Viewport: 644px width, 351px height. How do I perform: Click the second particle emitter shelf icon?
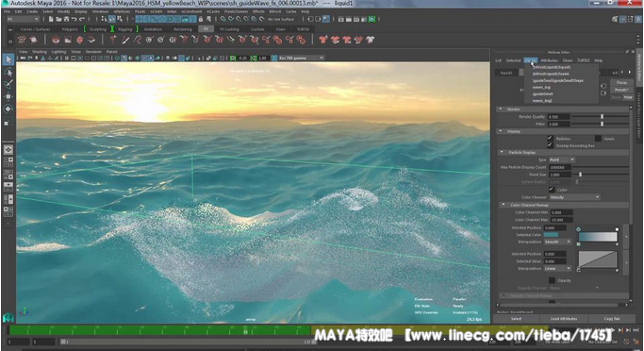34,40
